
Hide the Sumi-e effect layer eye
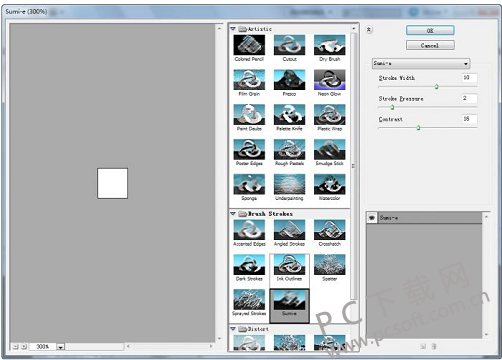click(372, 218)
